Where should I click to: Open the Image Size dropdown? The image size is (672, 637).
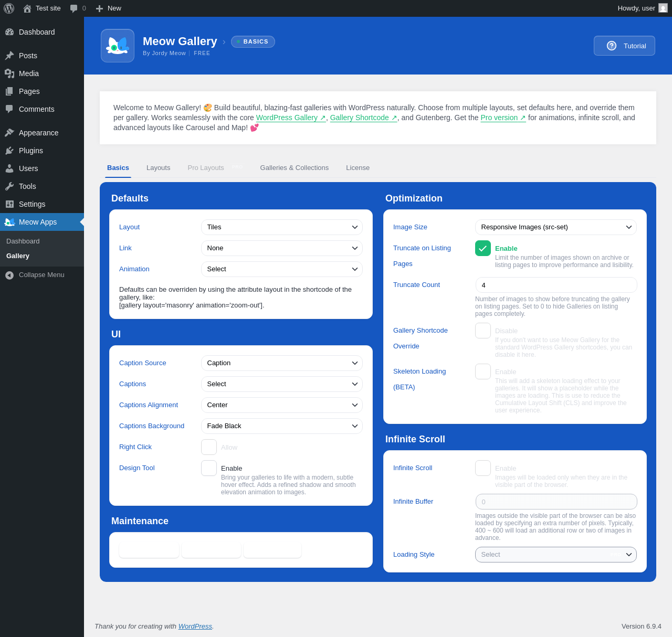pyautogui.click(x=556, y=227)
